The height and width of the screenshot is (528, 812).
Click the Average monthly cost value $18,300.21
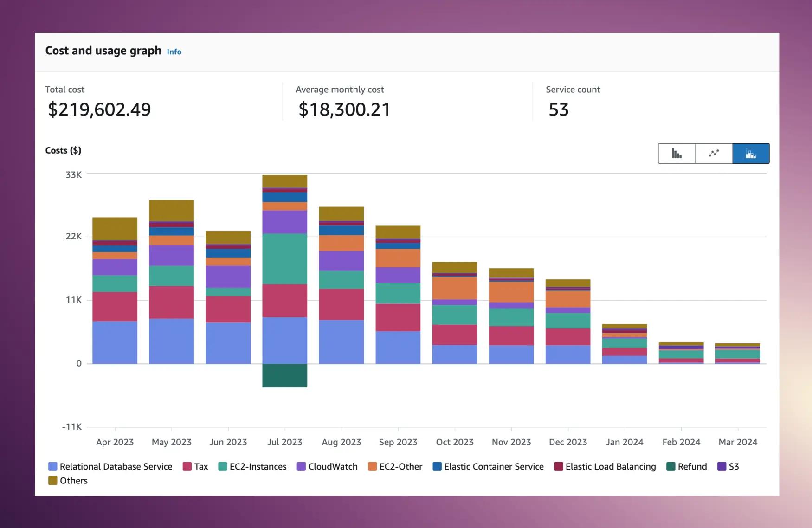point(344,109)
